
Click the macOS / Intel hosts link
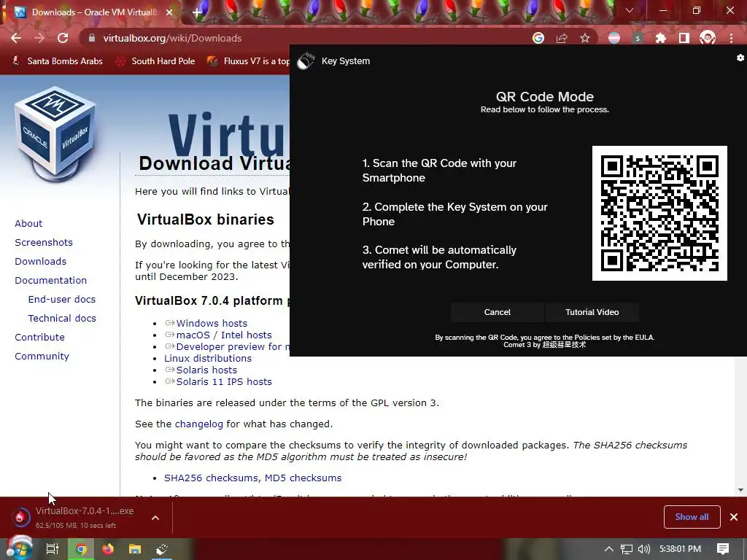point(224,335)
